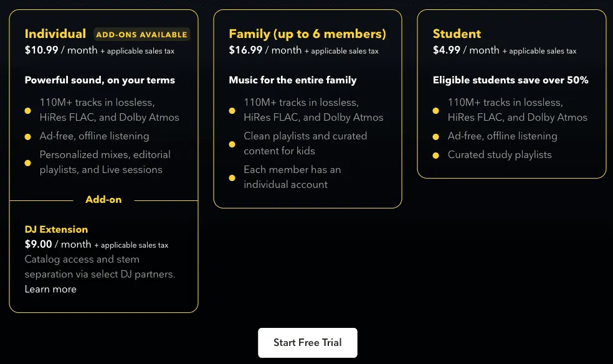
Task: Click the bullet beside Curated study playlists
Action: (435, 155)
